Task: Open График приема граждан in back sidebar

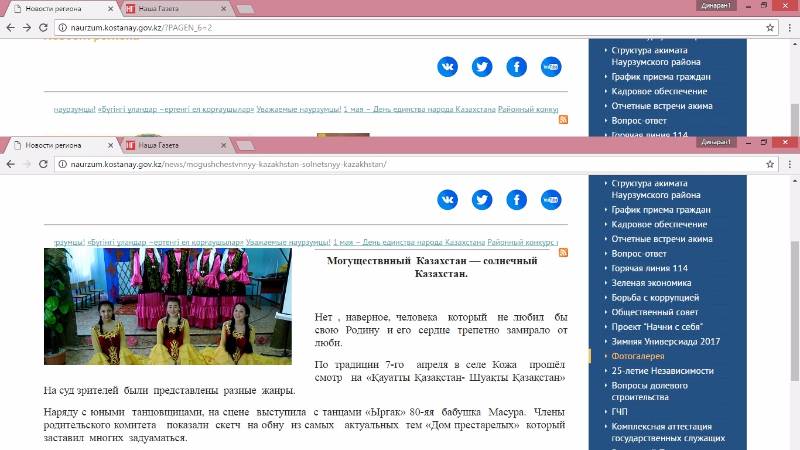Action: [661, 77]
